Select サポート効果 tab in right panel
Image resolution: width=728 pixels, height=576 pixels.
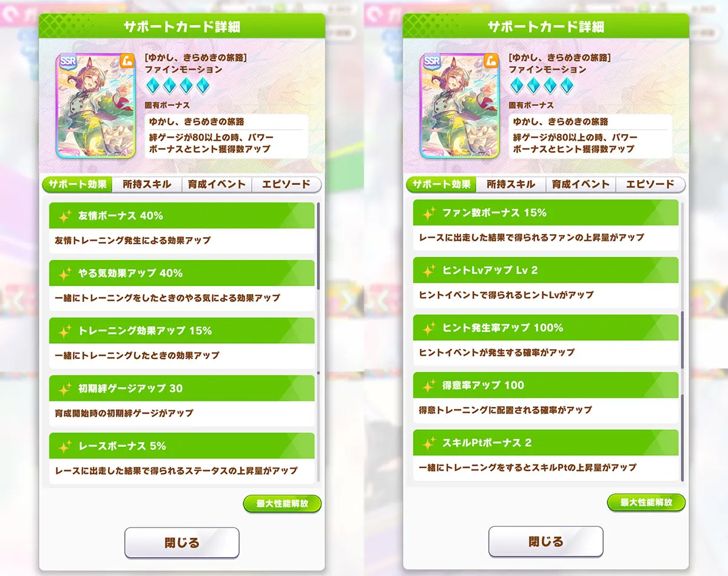441,184
